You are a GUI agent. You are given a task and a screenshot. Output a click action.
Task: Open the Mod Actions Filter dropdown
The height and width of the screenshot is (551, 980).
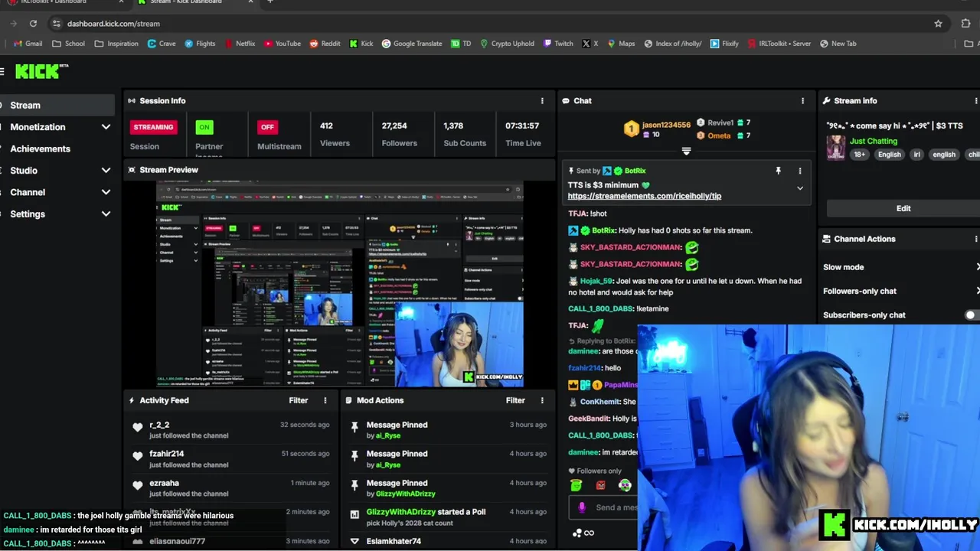(x=515, y=400)
